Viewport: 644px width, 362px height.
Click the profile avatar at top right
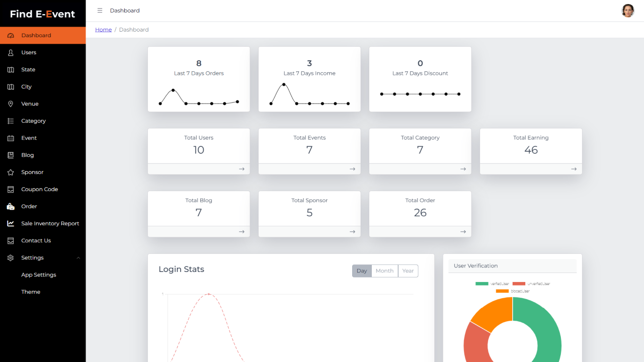(x=628, y=10)
